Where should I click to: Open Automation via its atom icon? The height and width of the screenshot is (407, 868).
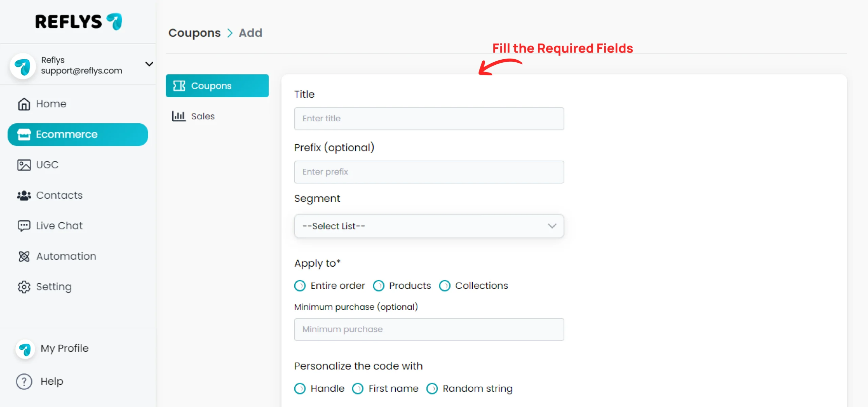[x=24, y=257]
